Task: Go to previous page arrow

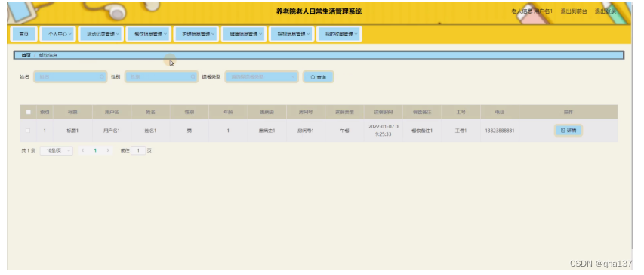Action: click(x=82, y=151)
